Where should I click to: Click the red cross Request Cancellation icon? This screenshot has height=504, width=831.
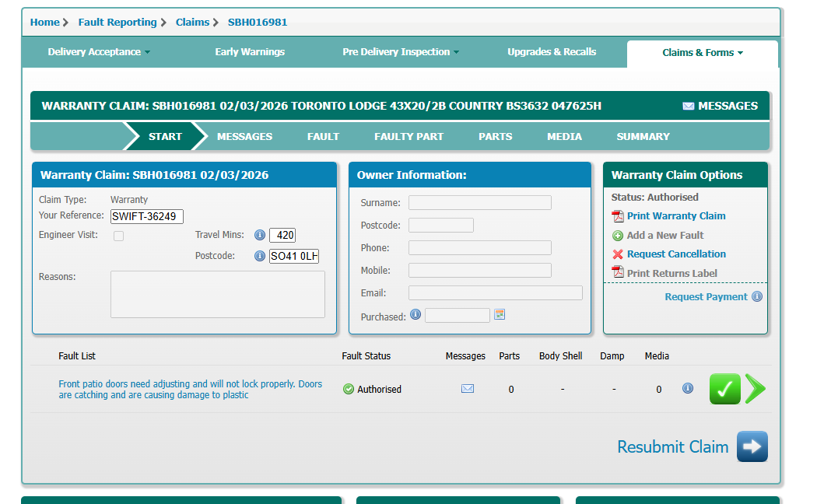point(618,254)
